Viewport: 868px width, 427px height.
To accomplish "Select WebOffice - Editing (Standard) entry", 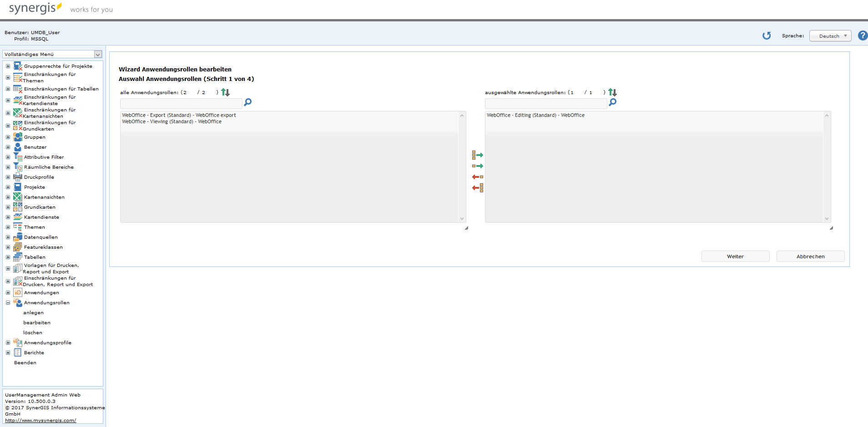I will click(x=535, y=115).
